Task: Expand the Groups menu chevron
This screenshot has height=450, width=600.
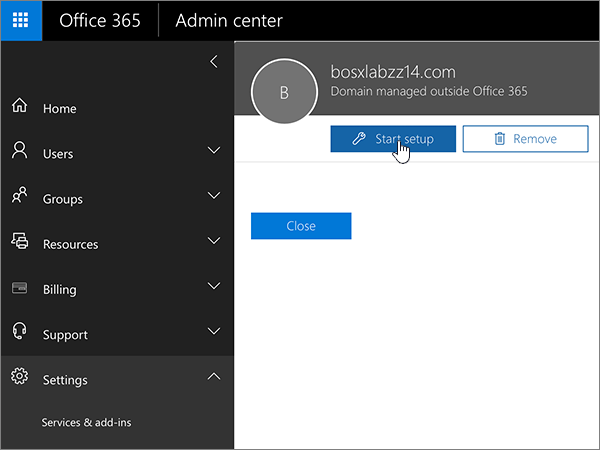Action: [213, 196]
